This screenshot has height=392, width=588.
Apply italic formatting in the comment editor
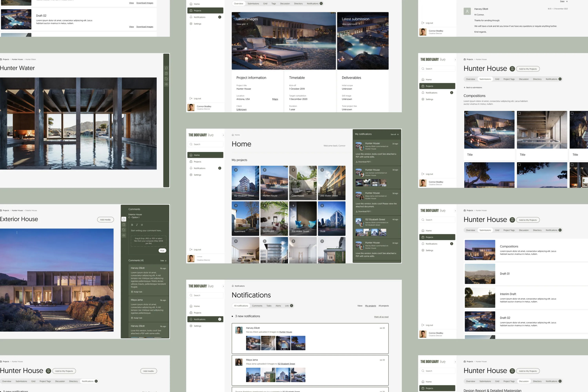[x=137, y=225]
